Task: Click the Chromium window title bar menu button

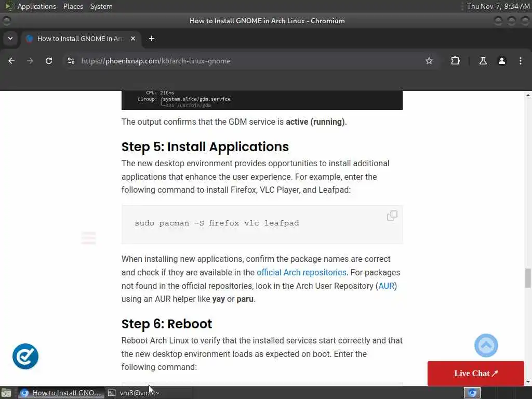Action: (7, 21)
